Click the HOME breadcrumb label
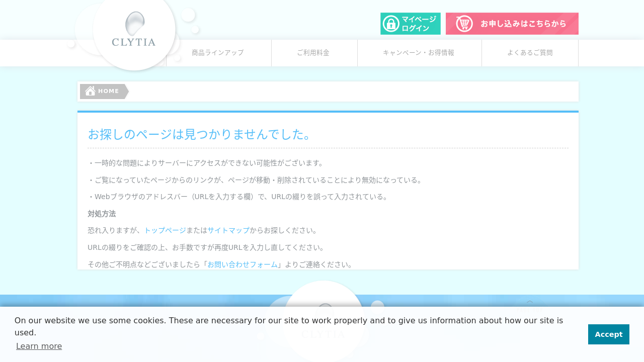644x362 pixels. coord(108,91)
